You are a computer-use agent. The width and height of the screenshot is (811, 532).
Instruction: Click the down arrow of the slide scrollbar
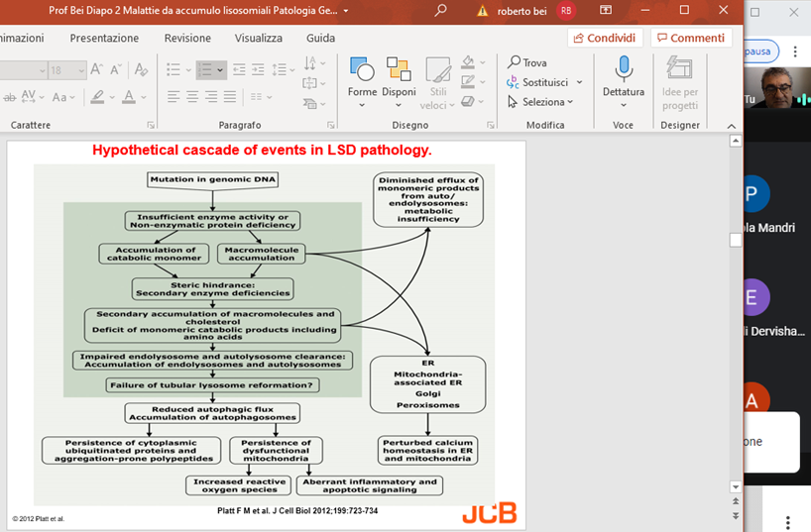[x=736, y=486]
